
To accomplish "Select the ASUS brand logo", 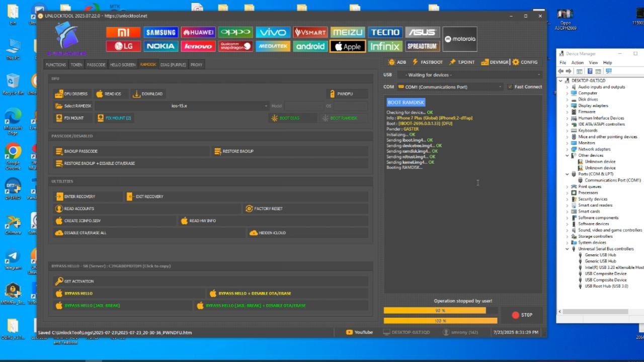I will (x=423, y=32).
